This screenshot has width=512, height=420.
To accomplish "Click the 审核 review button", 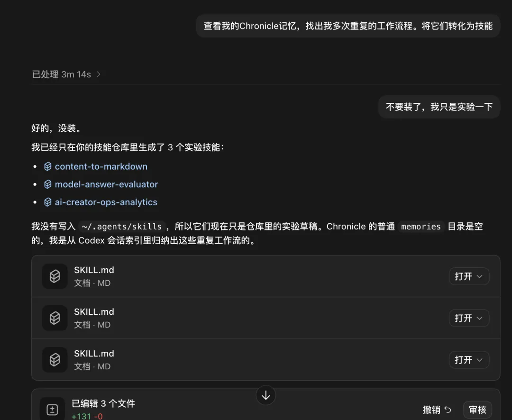I will 477,410.
